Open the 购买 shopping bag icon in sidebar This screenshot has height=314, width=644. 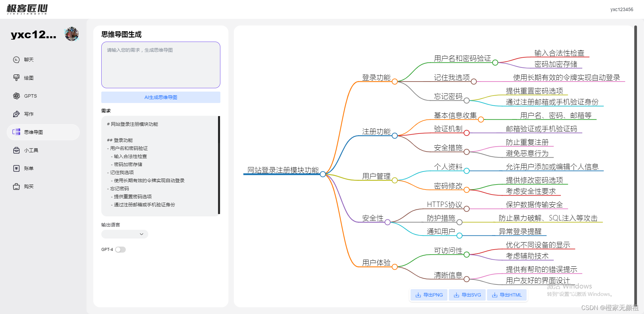click(x=16, y=187)
